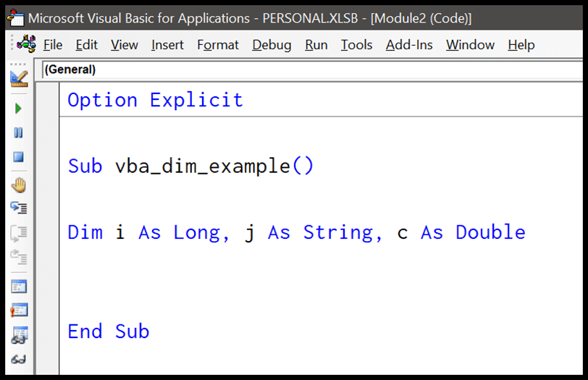Place cursor on the End Sub line
Image resolution: width=588 pixels, height=380 pixels.
tap(109, 332)
